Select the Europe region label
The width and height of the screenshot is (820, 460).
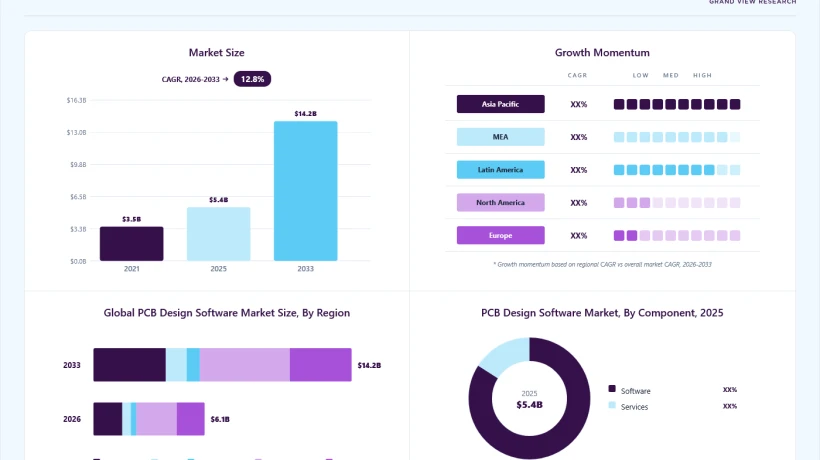pyautogui.click(x=500, y=235)
